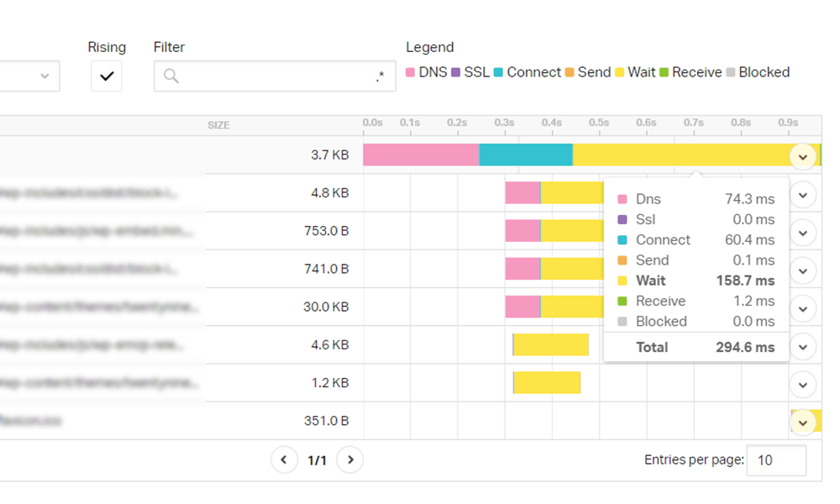The height and width of the screenshot is (504, 840).
Task: Open the partially visible dropdown at left
Action: 29,76
